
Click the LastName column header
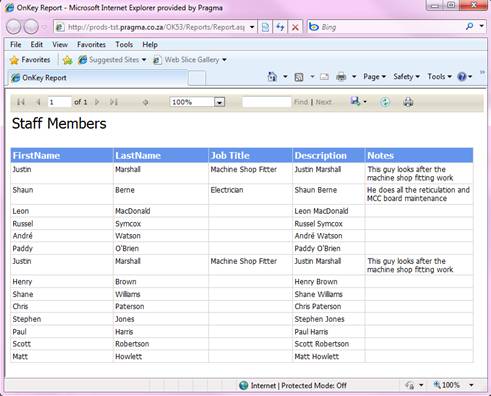click(x=161, y=155)
